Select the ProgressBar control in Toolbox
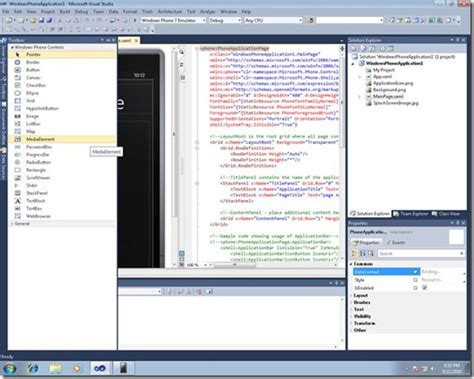The image size is (474, 379). tap(62, 154)
